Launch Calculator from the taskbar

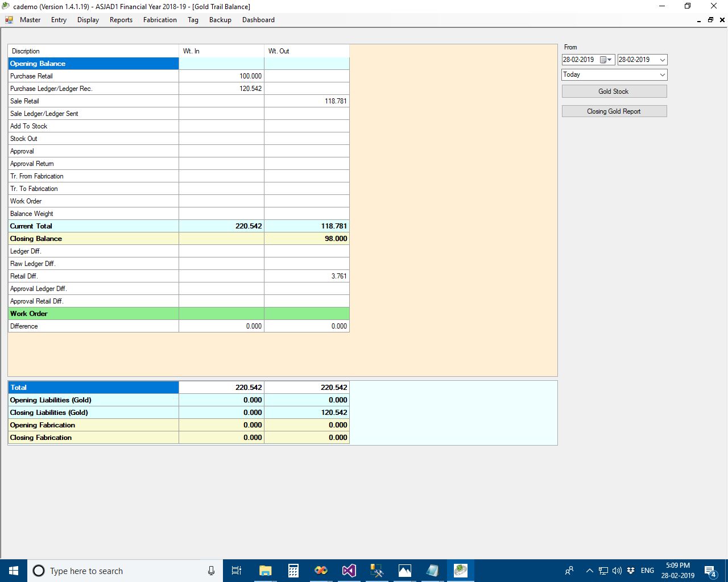tap(293, 571)
